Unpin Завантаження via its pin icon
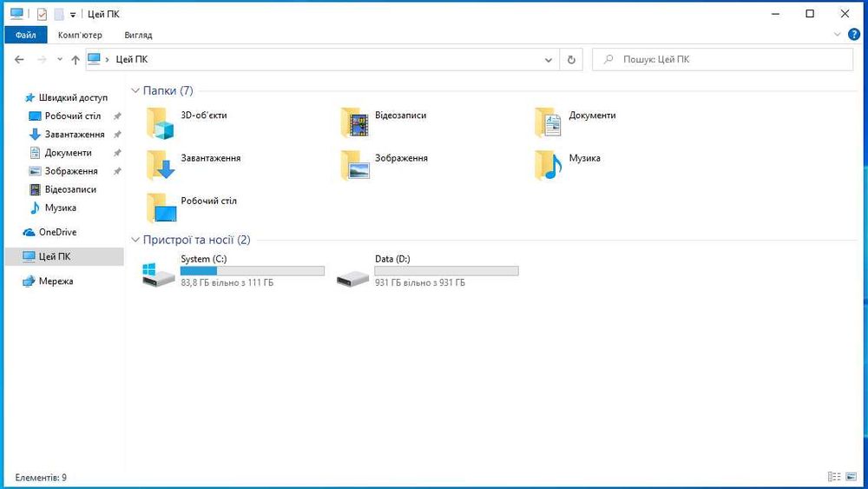868x489 pixels. 117,135
